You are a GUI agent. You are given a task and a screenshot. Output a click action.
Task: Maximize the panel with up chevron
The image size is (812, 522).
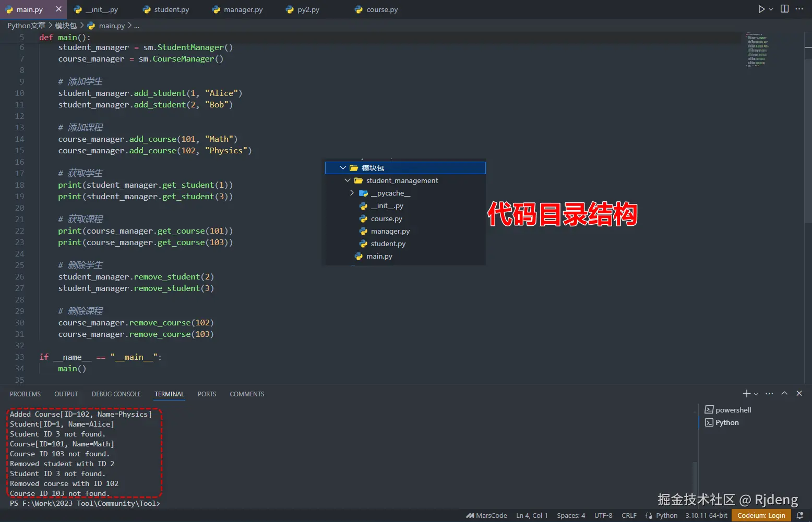pos(784,394)
